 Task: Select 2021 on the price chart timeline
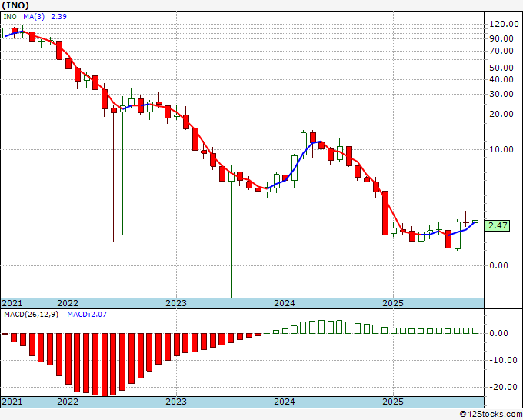point(12,303)
